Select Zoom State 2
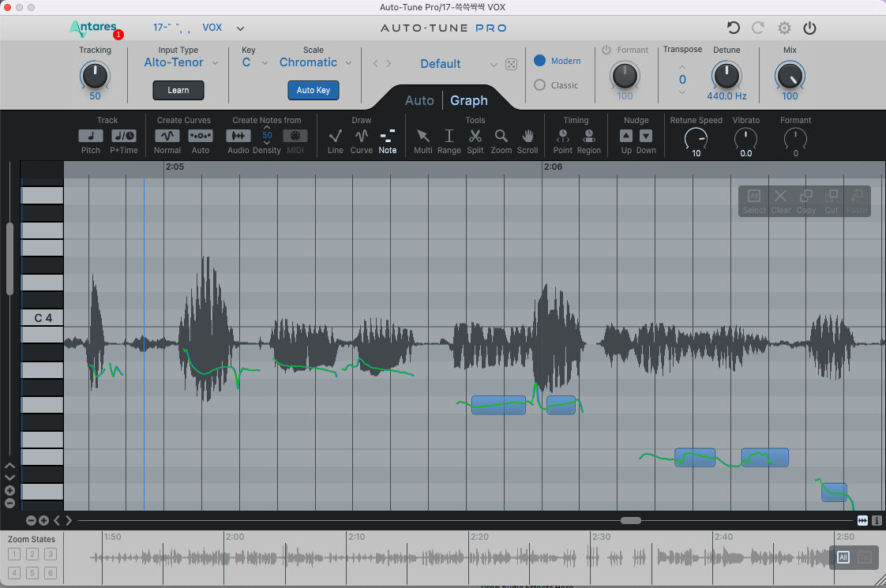Screen dimensions: 886x588 tap(32, 554)
